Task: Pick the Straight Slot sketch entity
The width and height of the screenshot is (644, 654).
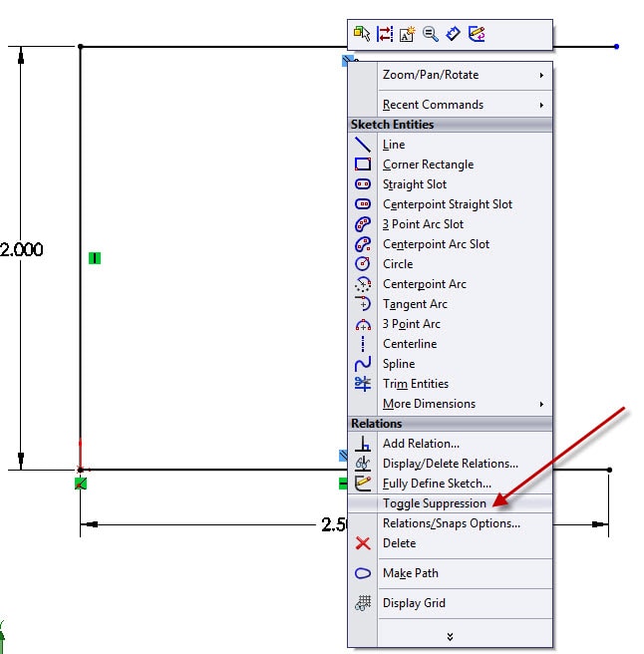Action: point(415,184)
